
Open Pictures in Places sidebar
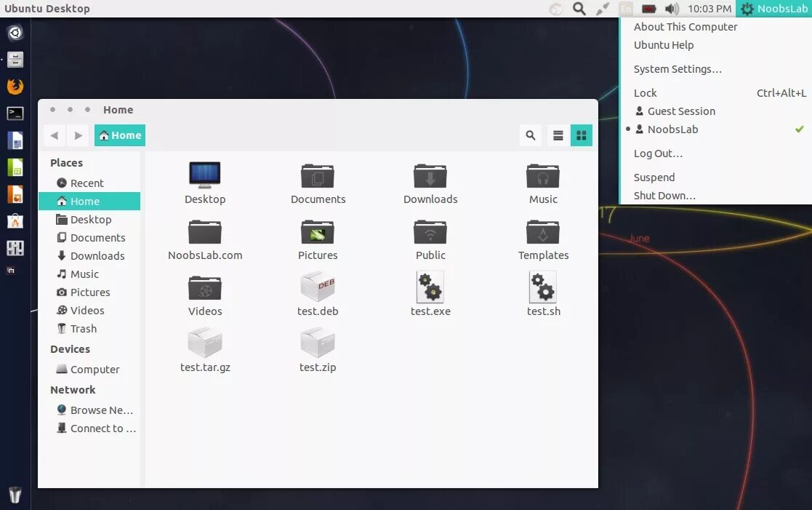pos(89,292)
